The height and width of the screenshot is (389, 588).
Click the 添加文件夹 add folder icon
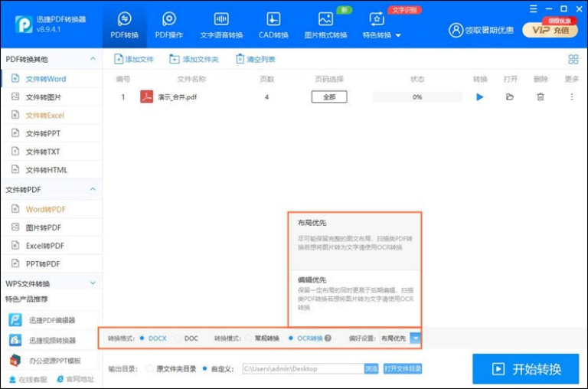click(175, 59)
